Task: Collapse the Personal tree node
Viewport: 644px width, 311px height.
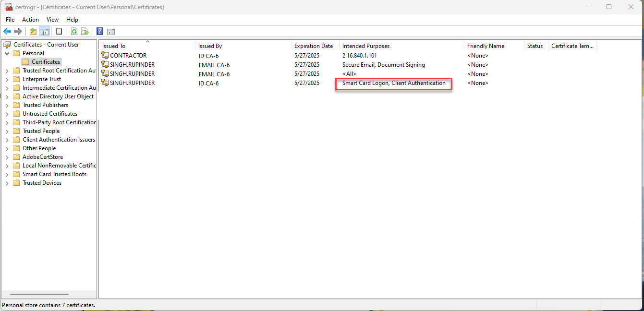Action: pyautogui.click(x=7, y=53)
